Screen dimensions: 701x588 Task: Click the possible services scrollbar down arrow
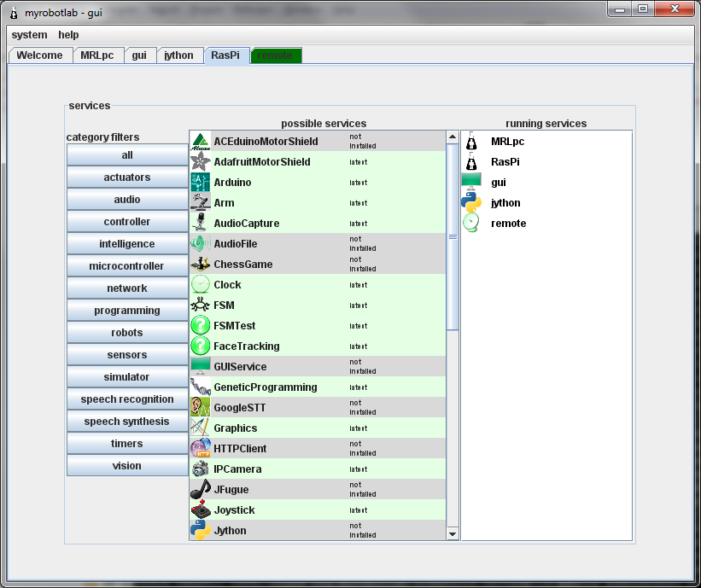pos(453,534)
